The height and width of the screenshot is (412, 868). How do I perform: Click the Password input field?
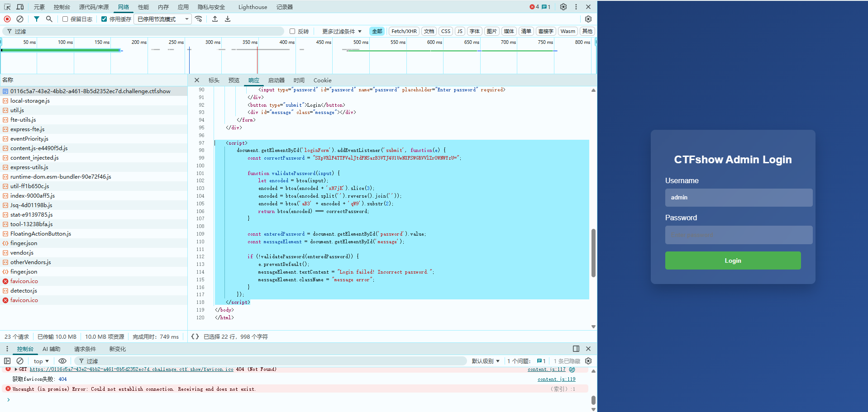pyautogui.click(x=739, y=235)
